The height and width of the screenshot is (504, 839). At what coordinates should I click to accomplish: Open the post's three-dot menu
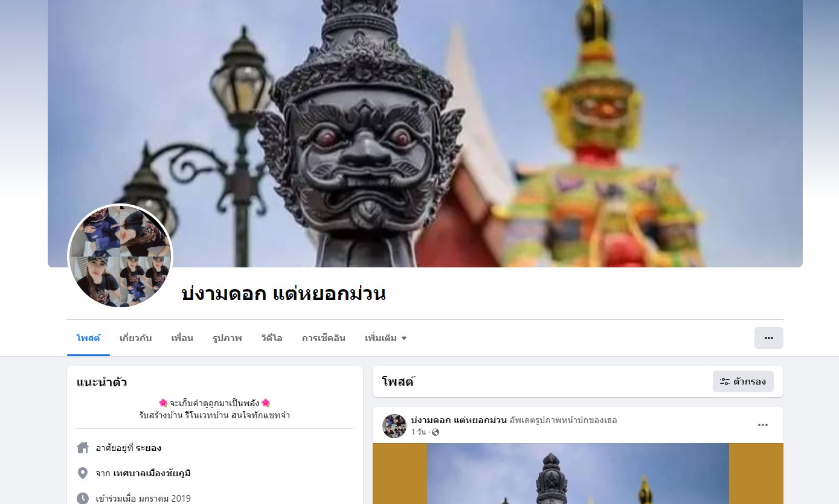point(763,426)
